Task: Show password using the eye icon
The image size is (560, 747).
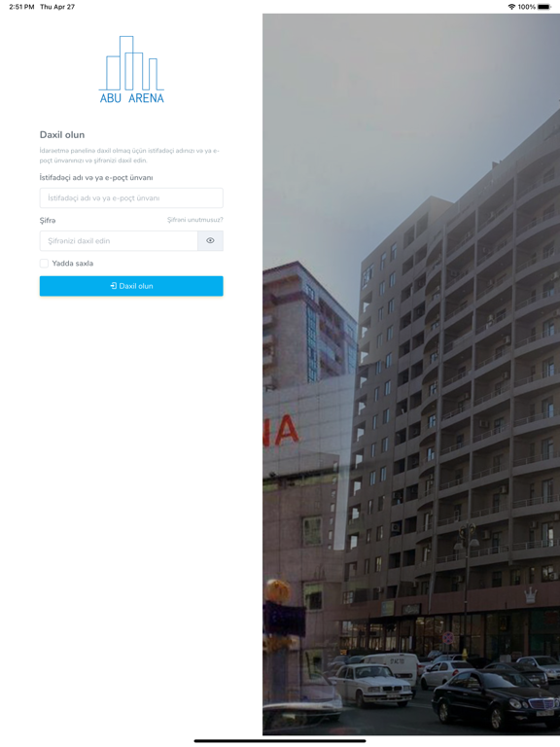Action: [x=210, y=240]
